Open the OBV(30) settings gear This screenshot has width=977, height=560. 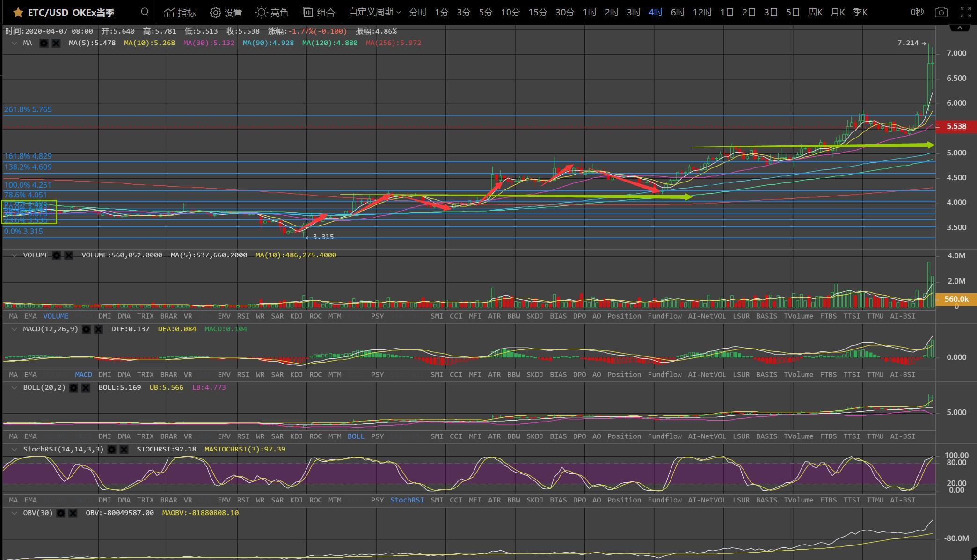pyautogui.click(x=61, y=513)
